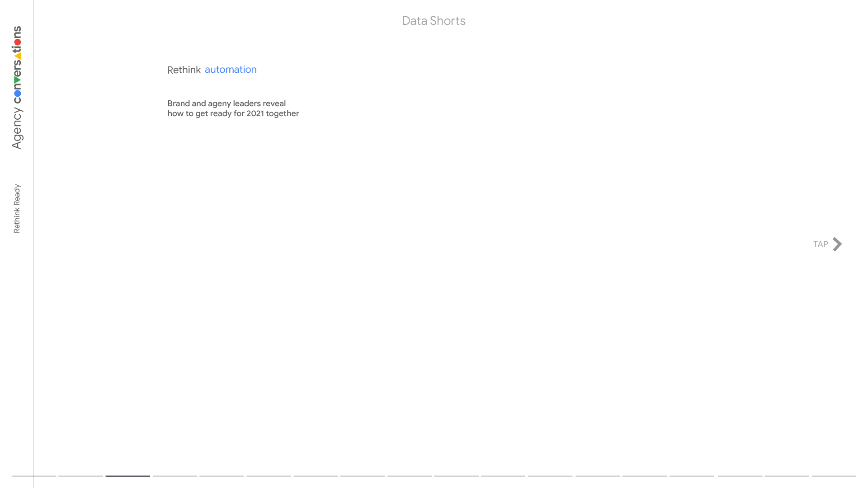868x488 pixels.
Task: Click the Rethink heading word
Action: click(x=184, y=70)
